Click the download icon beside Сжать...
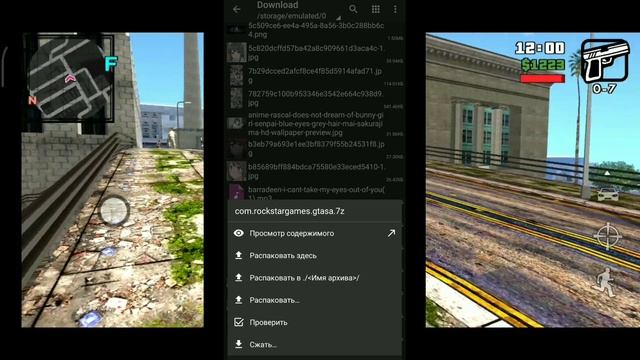The width and height of the screenshot is (640, 360). pyautogui.click(x=239, y=344)
